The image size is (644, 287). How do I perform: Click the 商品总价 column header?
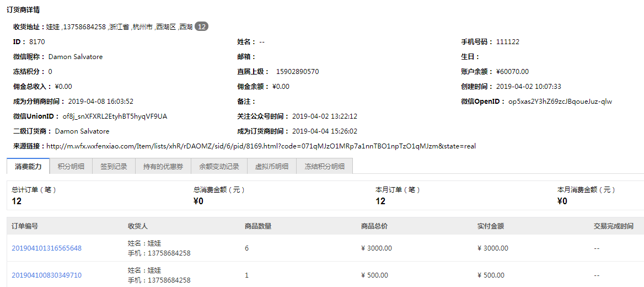point(374,226)
